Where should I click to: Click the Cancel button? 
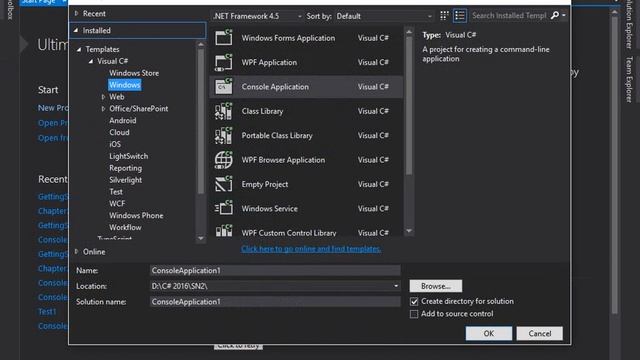tap(540, 333)
